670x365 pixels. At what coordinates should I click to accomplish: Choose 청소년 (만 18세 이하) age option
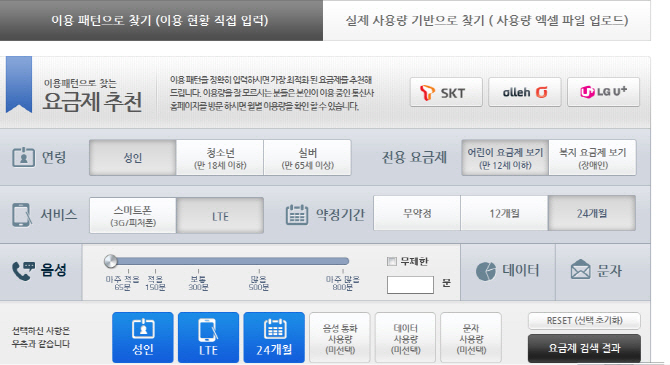(x=220, y=158)
